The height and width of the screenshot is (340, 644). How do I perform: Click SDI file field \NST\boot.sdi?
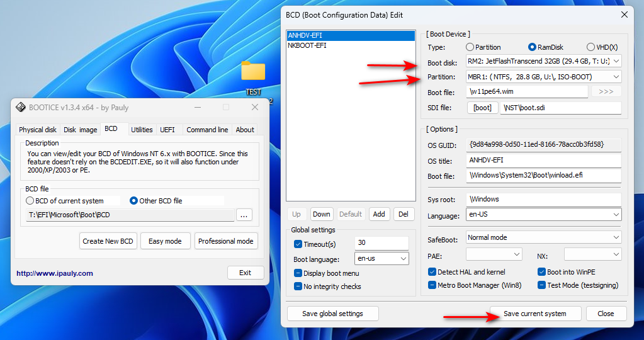click(561, 108)
